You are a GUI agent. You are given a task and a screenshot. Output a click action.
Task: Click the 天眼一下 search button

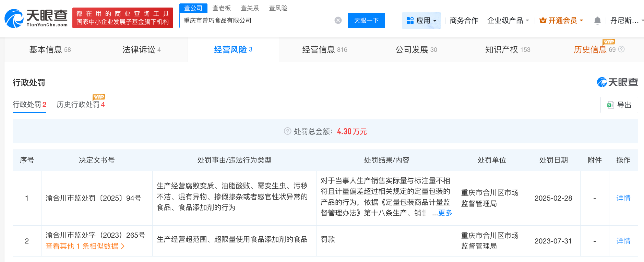(x=367, y=21)
